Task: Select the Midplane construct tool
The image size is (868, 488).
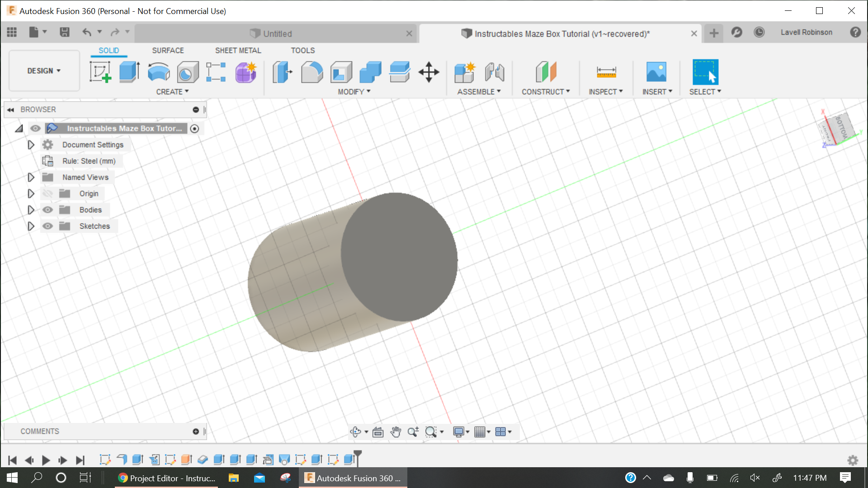Action: (x=546, y=72)
